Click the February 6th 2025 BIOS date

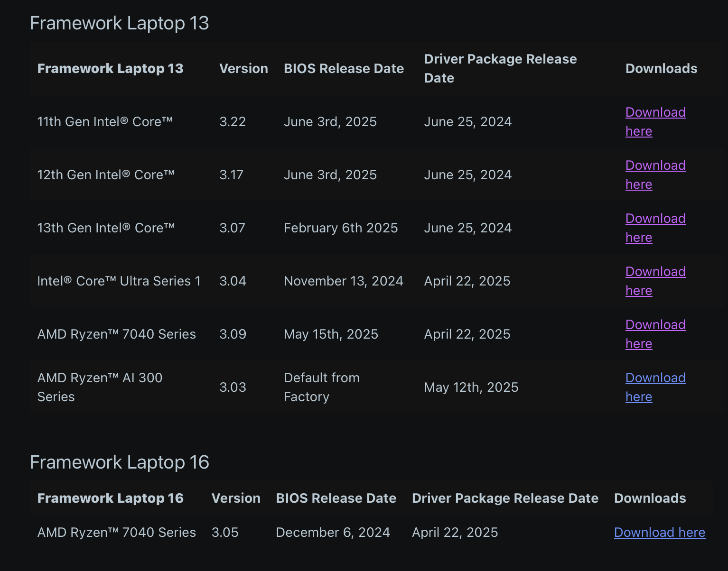pos(340,228)
